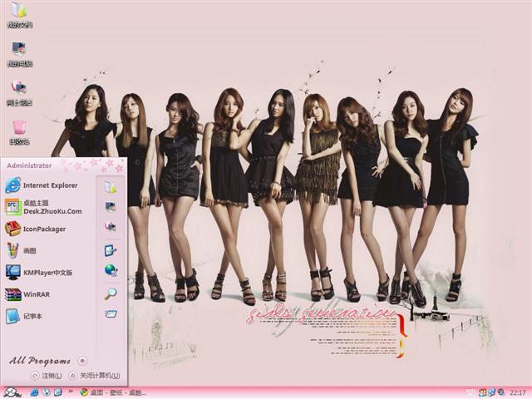Open Search magnifier icon in Start menu
The width and height of the screenshot is (532, 399).
tap(111, 293)
